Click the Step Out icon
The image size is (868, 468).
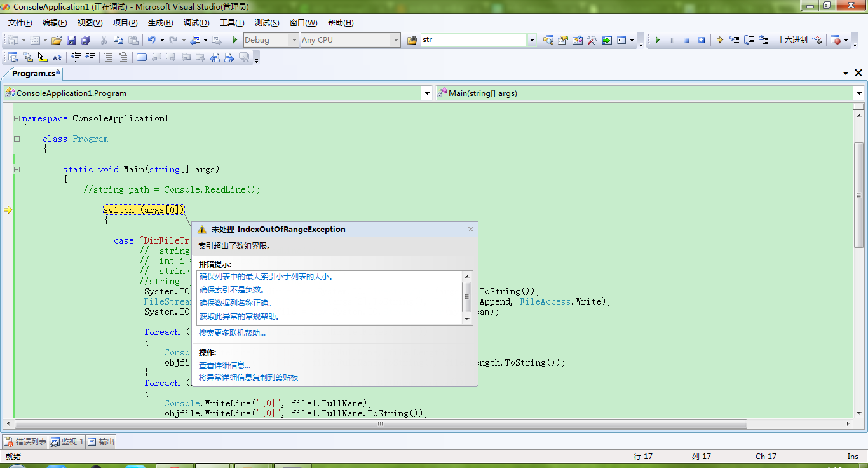pyautogui.click(x=764, y=40)
